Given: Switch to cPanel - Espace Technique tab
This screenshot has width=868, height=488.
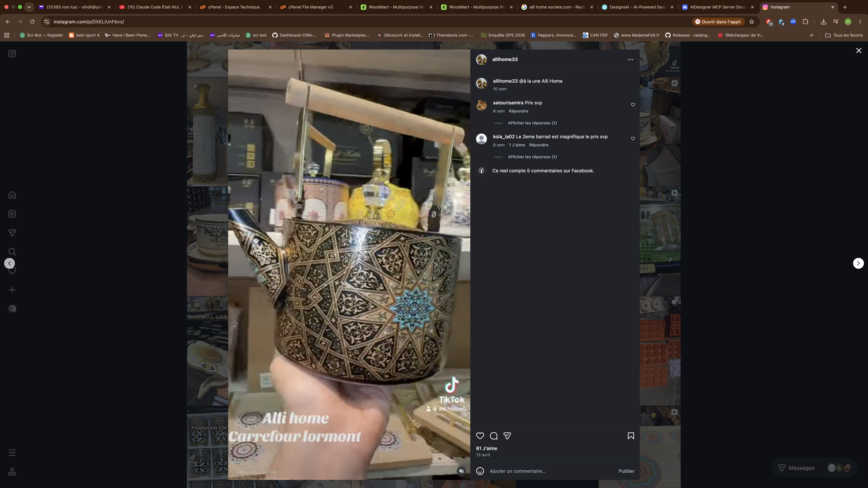Looking at the screenshot, I should (235, 7).
